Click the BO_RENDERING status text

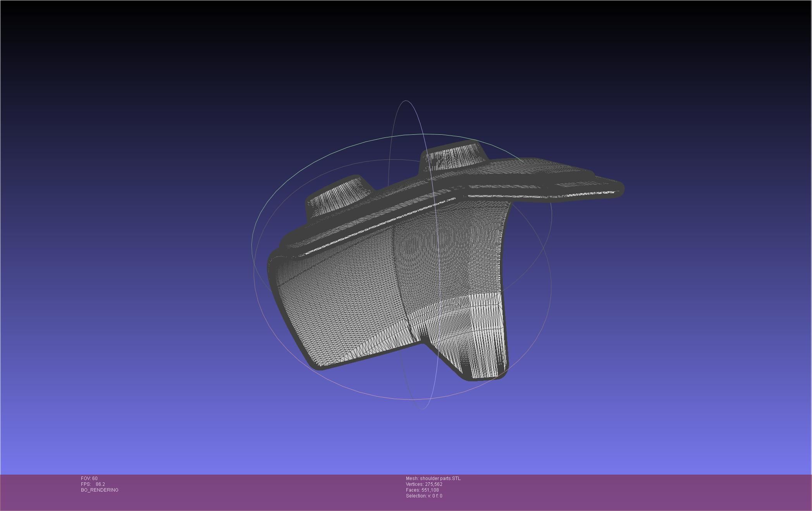pyautogui.click(x=100, y=490)
